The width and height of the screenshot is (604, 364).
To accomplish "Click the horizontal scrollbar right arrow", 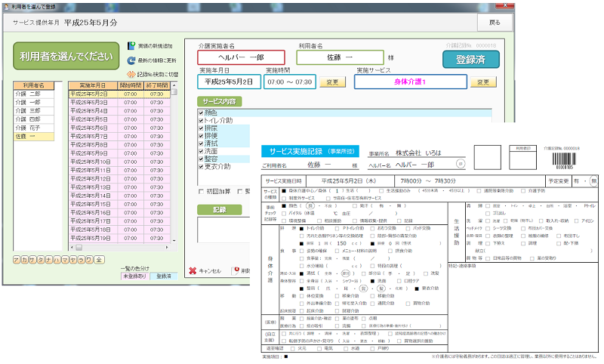I will click(167, 247).
